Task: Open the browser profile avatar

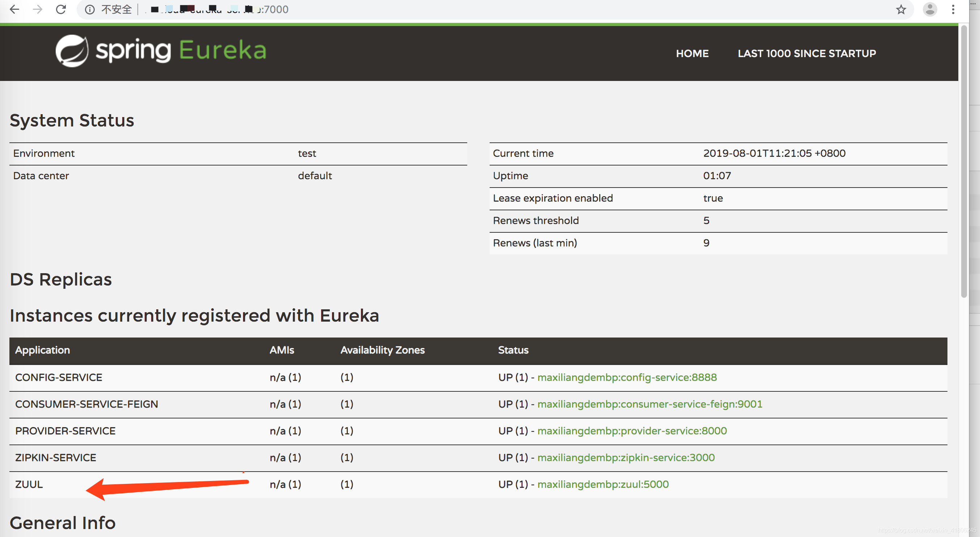Action: [930, 9]
